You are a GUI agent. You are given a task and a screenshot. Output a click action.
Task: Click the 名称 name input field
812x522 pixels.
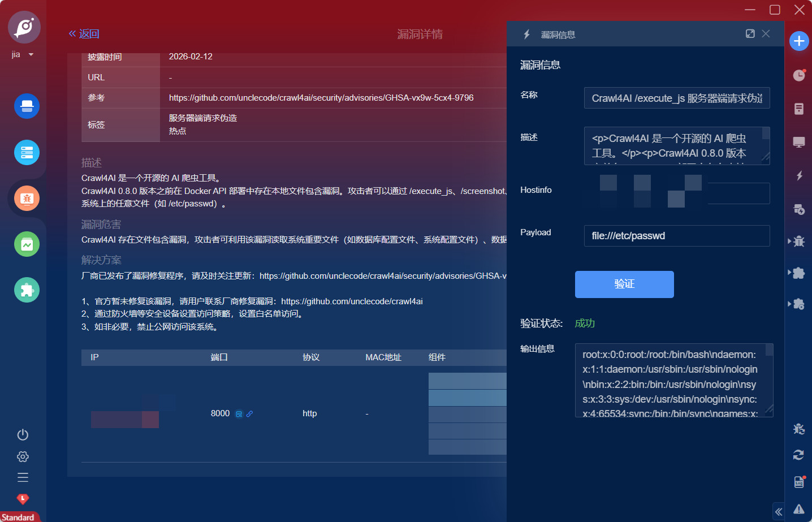pos(676,98)
